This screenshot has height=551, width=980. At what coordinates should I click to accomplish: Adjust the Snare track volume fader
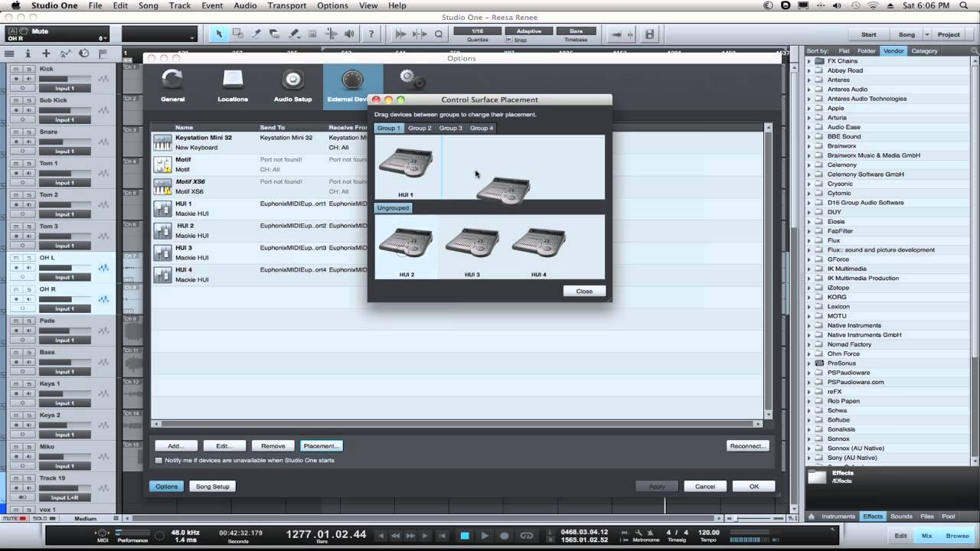click(x=64, y=142)
